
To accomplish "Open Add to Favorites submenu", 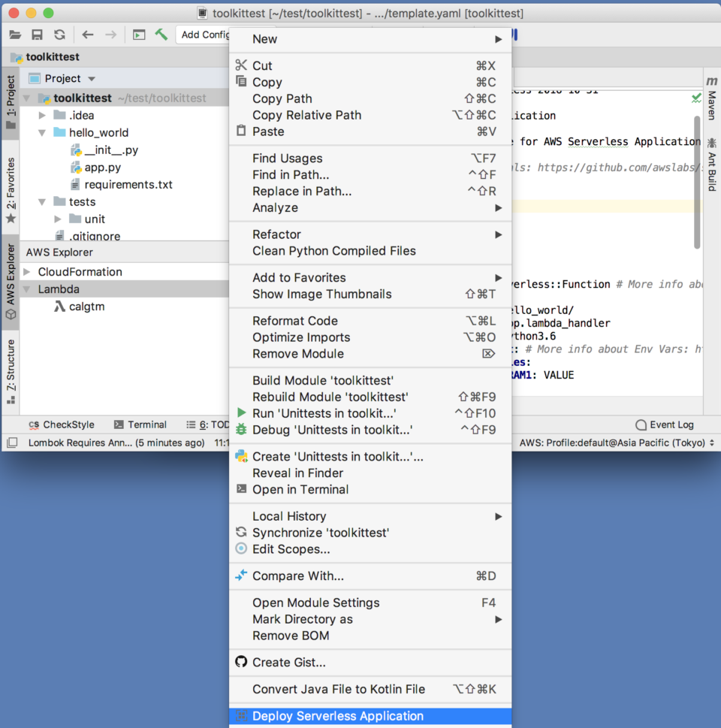I will tap(370, 278).
